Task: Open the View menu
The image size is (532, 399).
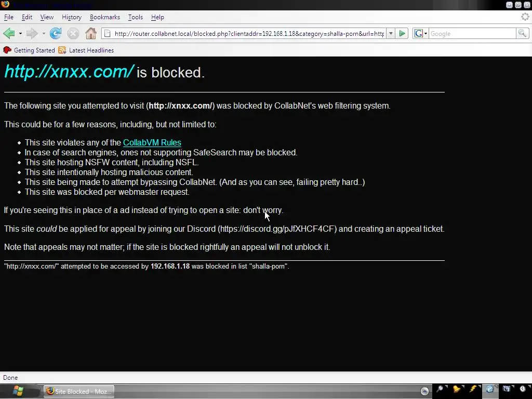Action: point(47,17)
